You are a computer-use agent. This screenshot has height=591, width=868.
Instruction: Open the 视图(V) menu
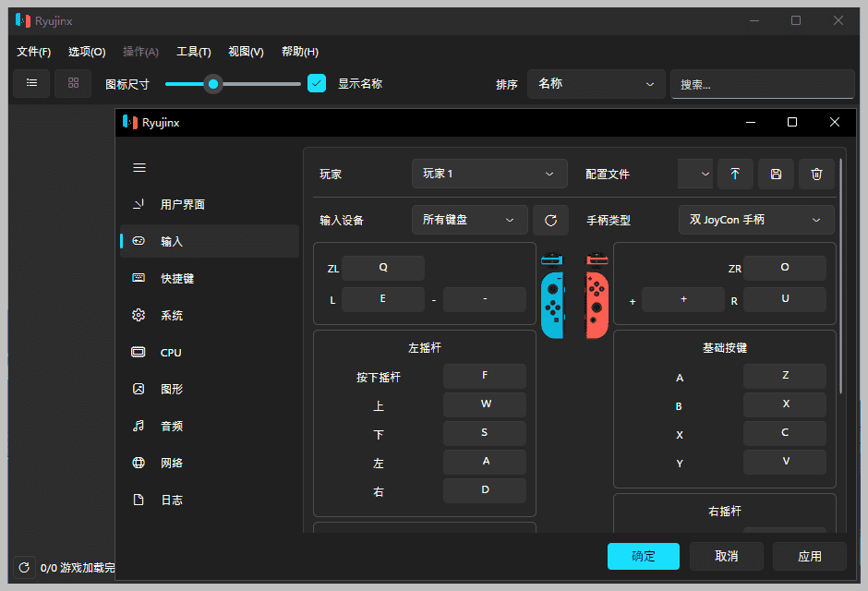[x=246, y=52]
